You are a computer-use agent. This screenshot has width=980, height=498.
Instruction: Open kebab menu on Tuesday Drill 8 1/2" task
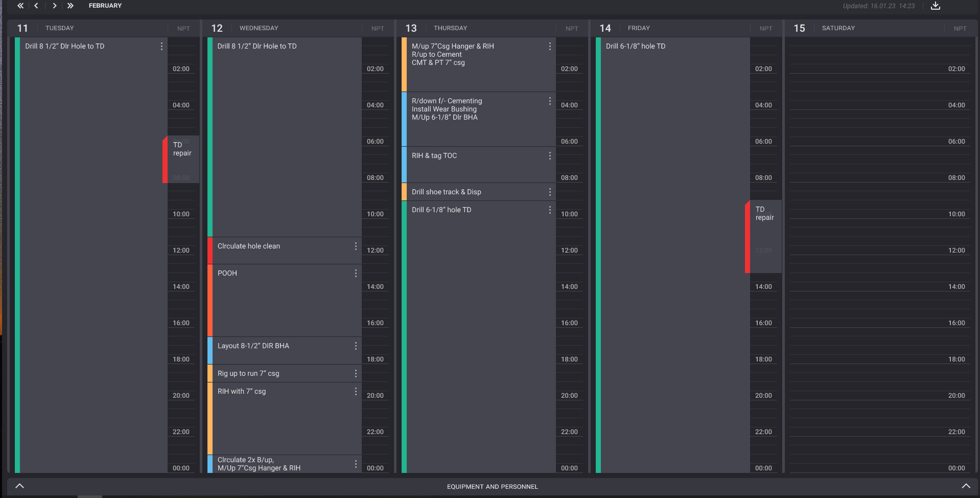click(x=161, y=47)
